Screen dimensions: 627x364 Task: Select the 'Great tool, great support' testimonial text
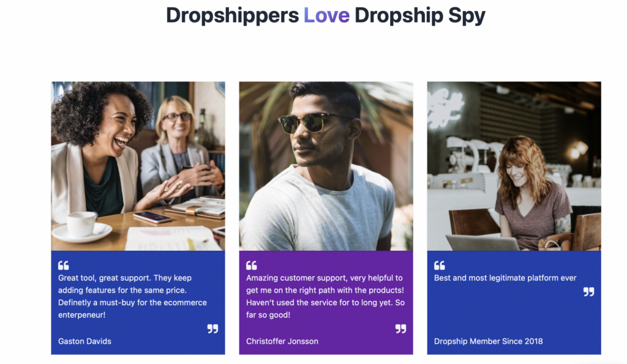click(132, 296)
